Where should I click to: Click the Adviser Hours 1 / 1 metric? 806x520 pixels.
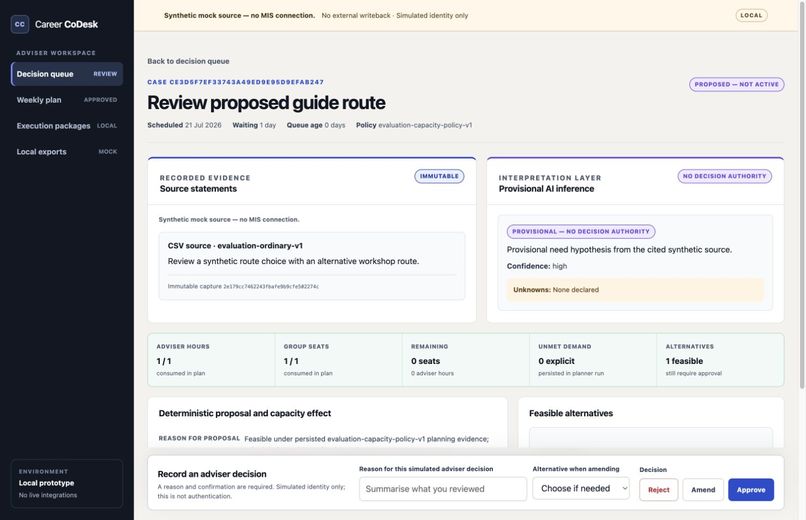(211, 360)
